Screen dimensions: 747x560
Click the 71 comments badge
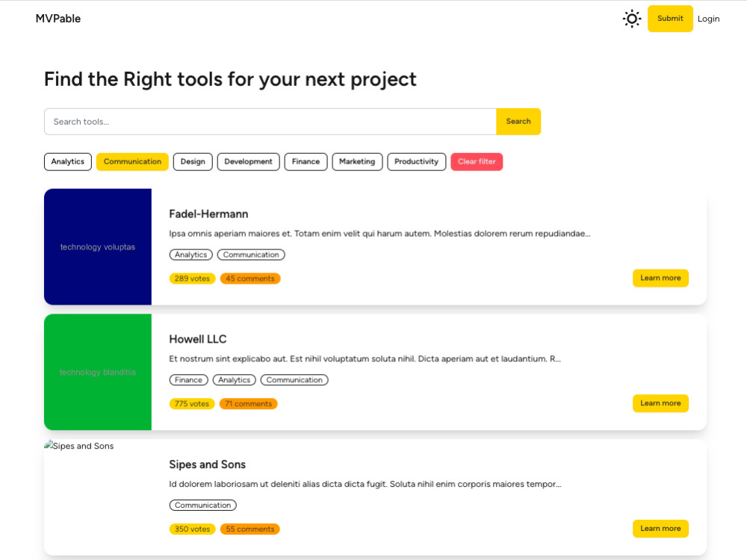(x=248, y=404)
